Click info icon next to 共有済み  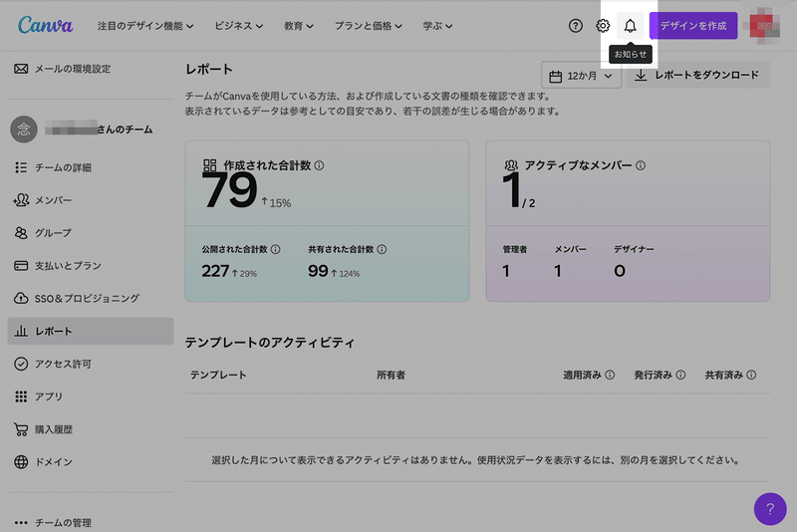click(x=751, y=375)
